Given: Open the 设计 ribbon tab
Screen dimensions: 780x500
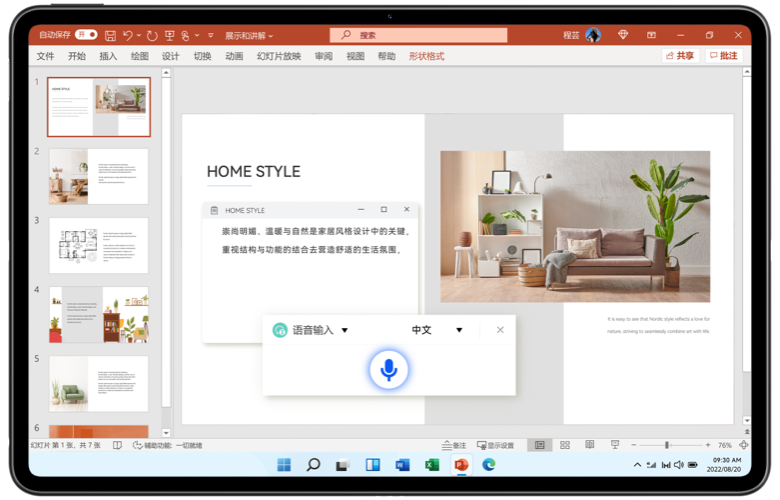Looking at the screenshot, I should click(x=171, y=56).
